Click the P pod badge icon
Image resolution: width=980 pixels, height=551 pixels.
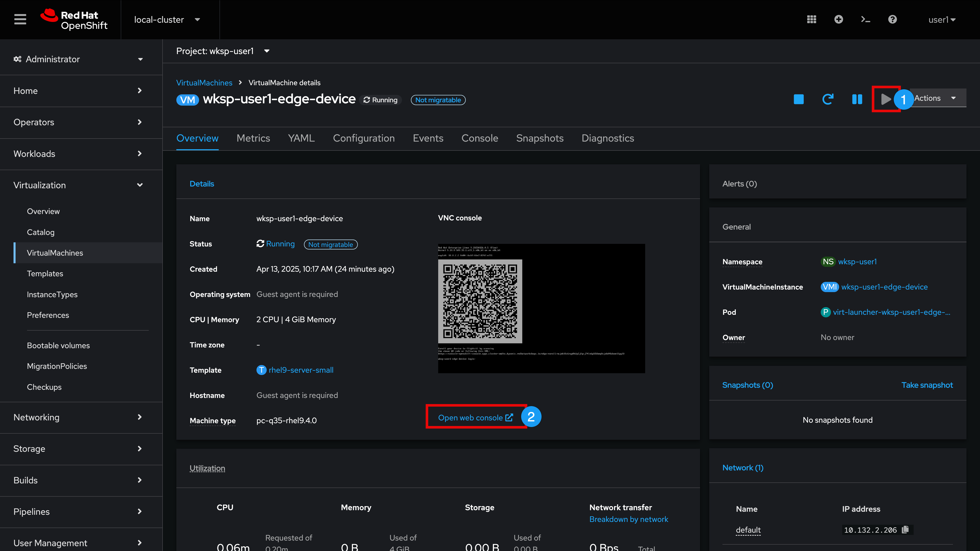pos(825,312)
